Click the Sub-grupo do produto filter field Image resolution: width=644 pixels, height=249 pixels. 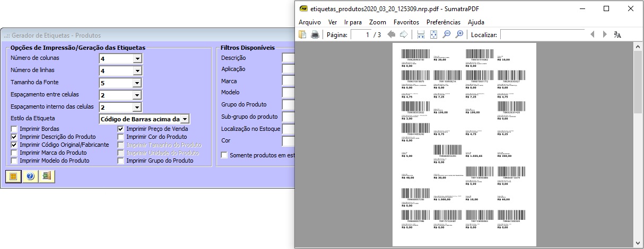(x=288, y=117)
